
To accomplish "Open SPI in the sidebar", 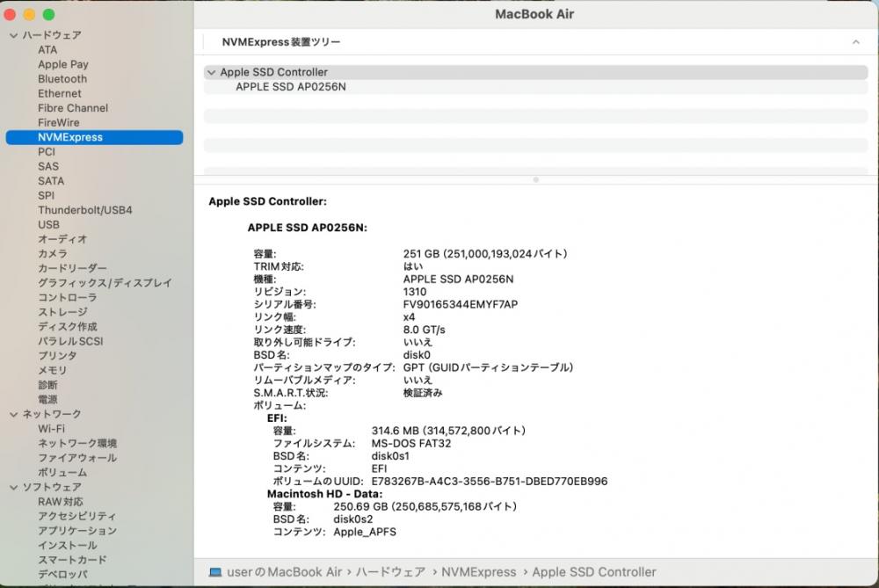I will pos(46,196).
